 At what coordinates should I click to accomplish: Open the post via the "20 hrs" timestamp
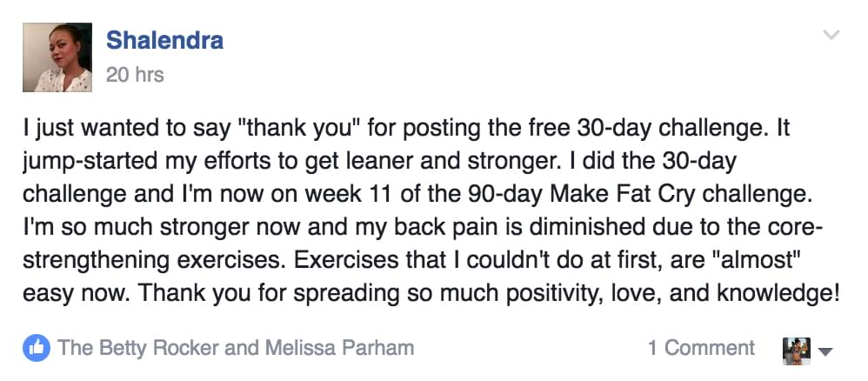click(135, 74)
